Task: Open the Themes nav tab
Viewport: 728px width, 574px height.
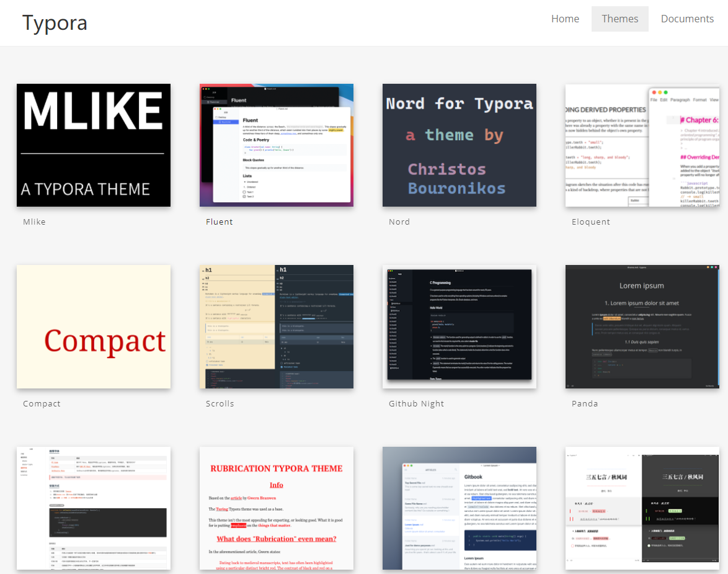Action: click(x=620, y=19)
